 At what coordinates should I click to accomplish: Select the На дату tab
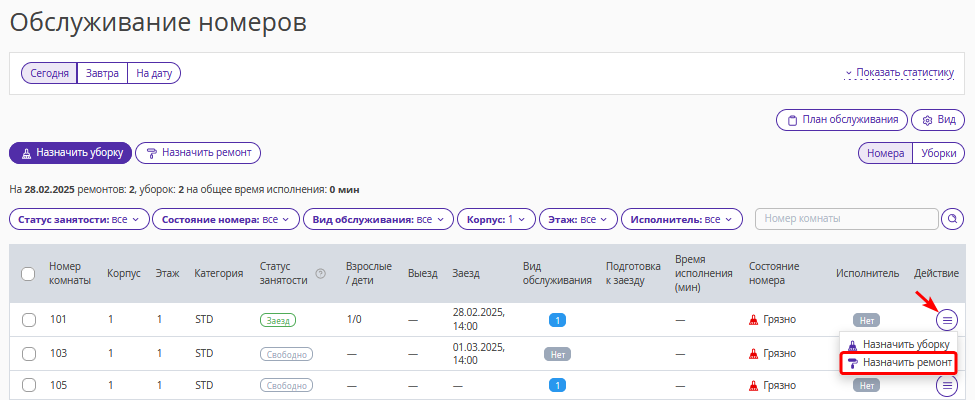(154, 73)
